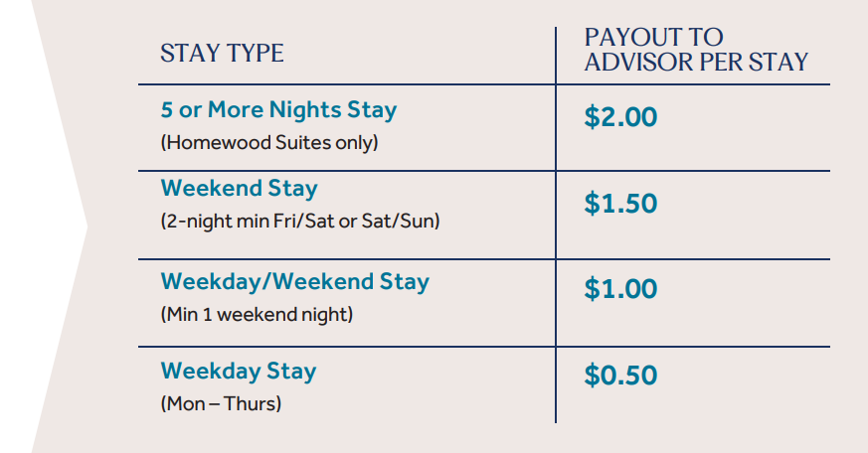Click the $1.00 payout amount

click(620, 290)
